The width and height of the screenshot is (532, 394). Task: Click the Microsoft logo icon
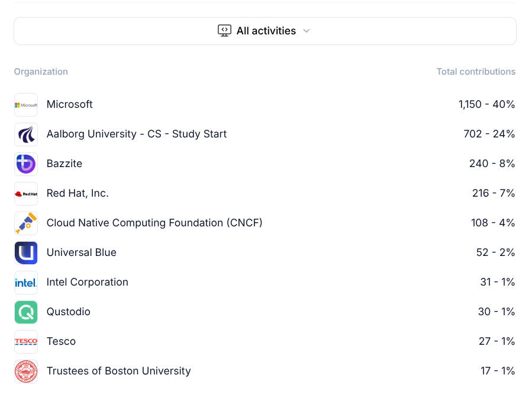click(26, 105)
